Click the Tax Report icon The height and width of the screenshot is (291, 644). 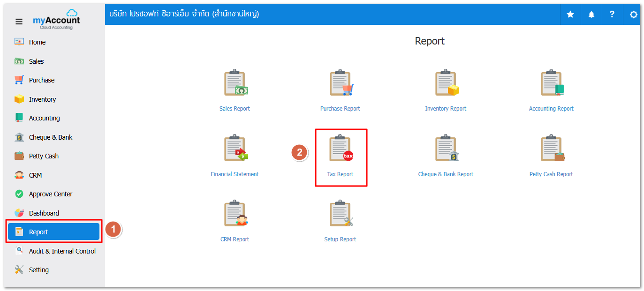point(341,150)
